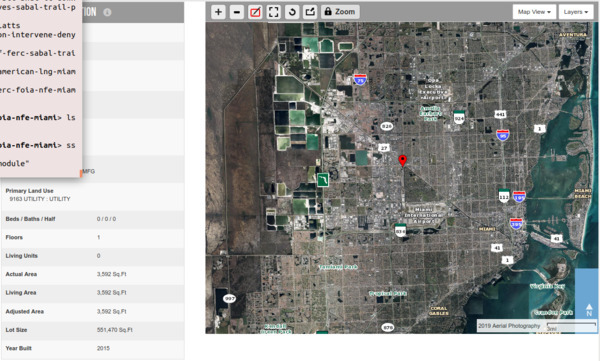This screenshot has width=600, height=361.
Task: Select the Living Area value 3,592 Sq.Ft
Action: pyautogui.click(x=111, y=292)
